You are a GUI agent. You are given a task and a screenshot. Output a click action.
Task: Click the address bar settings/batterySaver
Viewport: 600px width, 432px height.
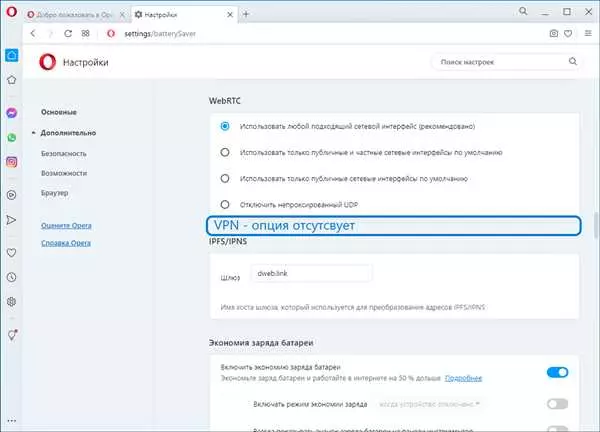(x=160, y=34)
